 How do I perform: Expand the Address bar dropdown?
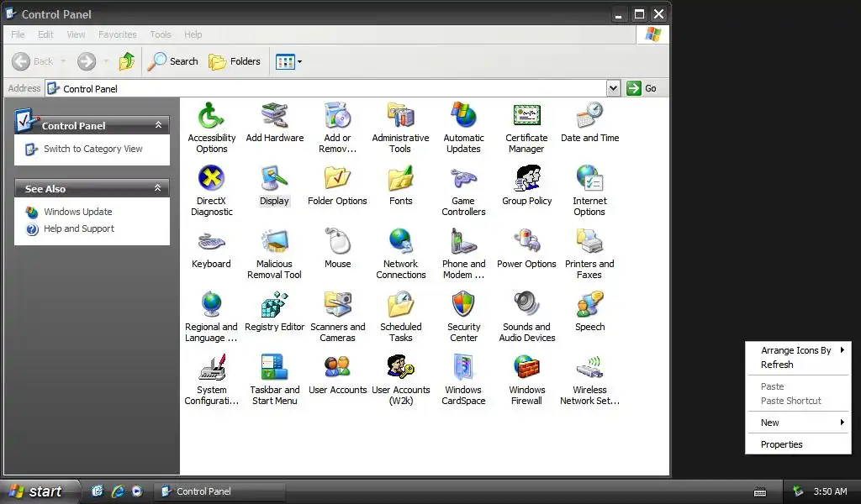(613, 88)
